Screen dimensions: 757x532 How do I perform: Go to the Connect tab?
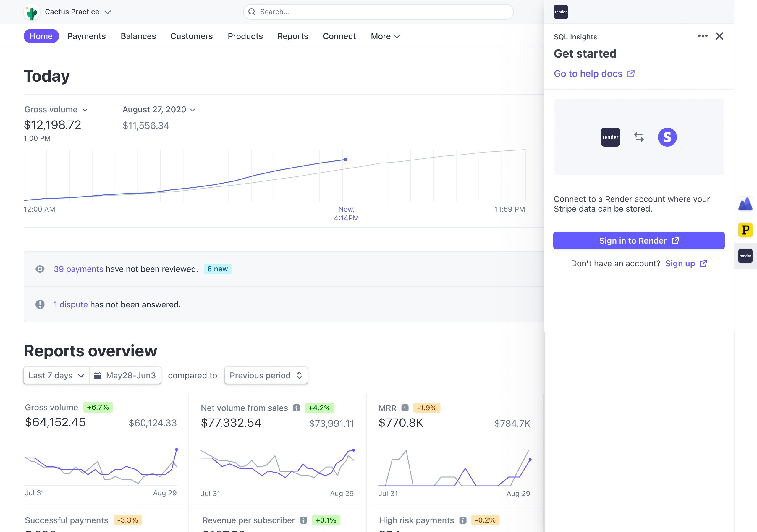[339, 36]
